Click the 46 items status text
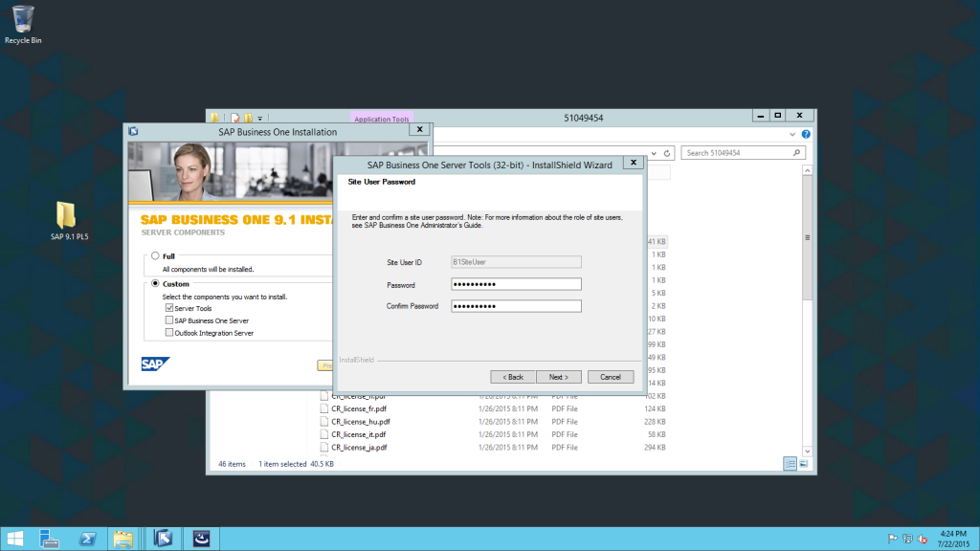The height and width of the screenshot is (551, 980). coord(232,464)
